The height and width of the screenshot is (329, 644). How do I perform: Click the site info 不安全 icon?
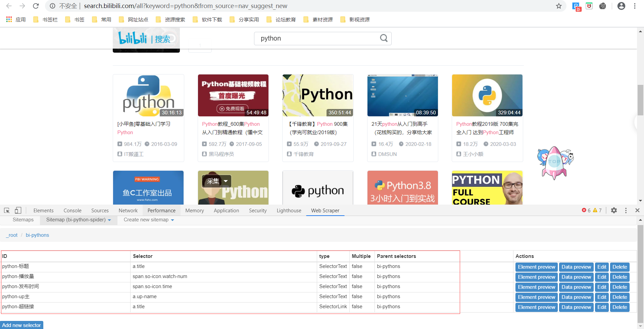point(53,6)
